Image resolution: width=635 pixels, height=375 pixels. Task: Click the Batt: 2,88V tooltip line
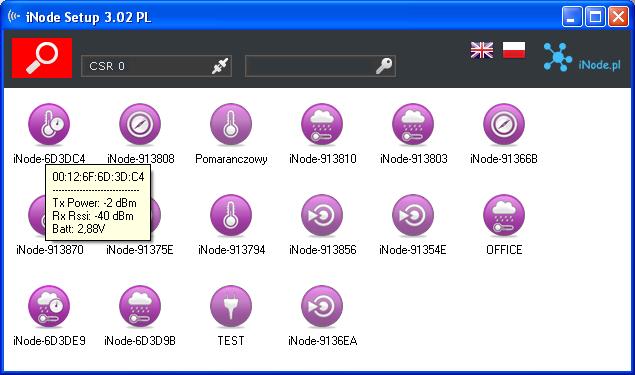point(79,229)
